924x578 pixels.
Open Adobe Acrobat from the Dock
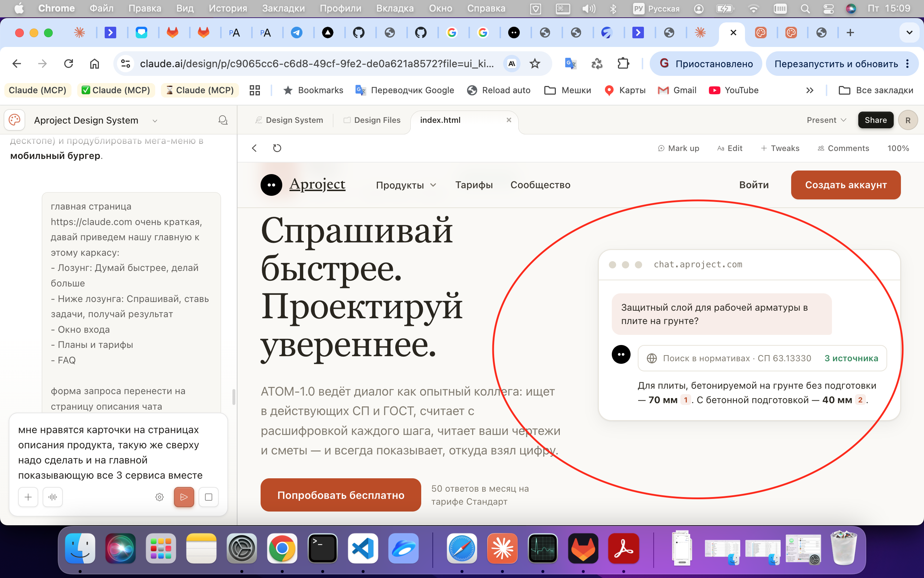(623, 548)
